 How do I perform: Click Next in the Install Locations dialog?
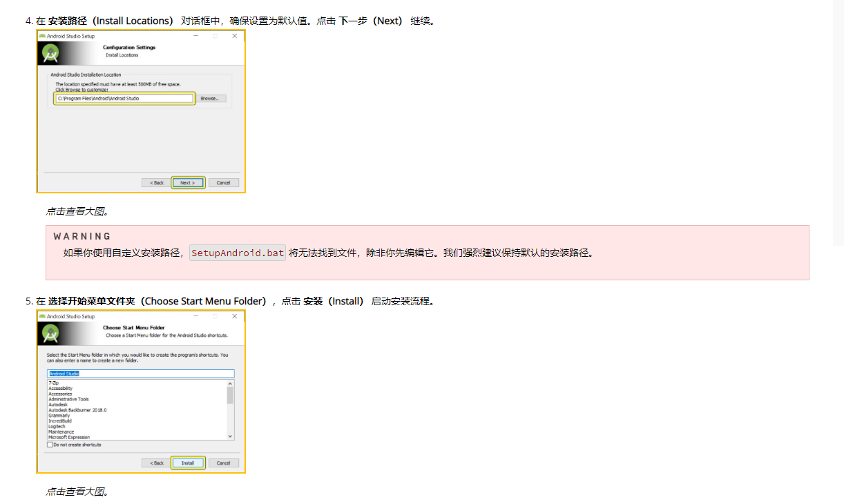188,183
